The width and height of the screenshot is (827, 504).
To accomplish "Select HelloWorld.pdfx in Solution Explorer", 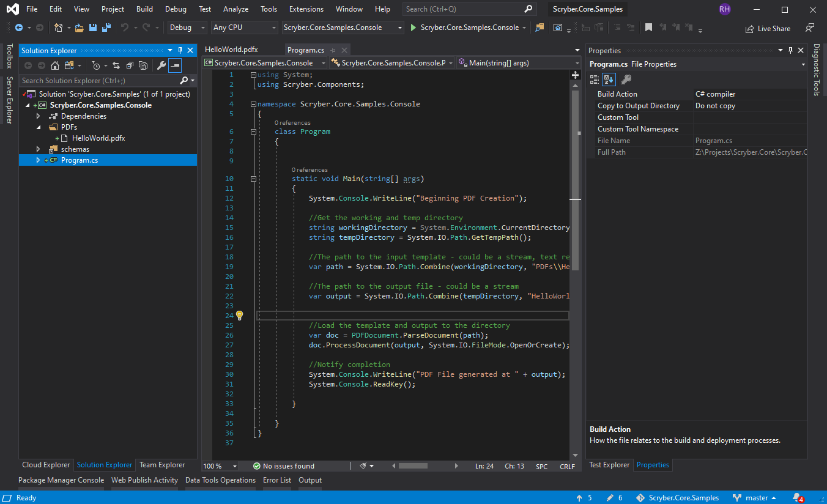I will pos(98,138).
